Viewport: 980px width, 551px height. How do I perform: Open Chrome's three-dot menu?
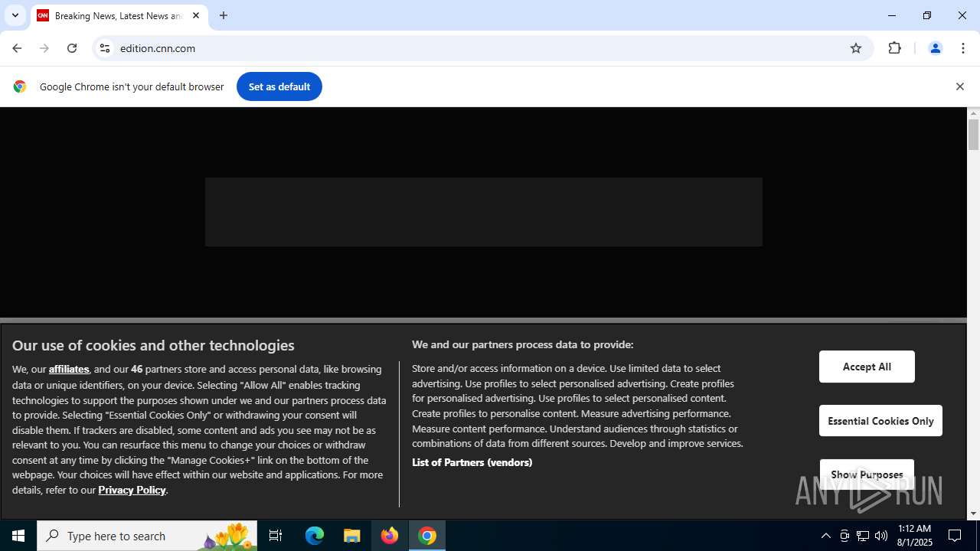coord(963,48)
